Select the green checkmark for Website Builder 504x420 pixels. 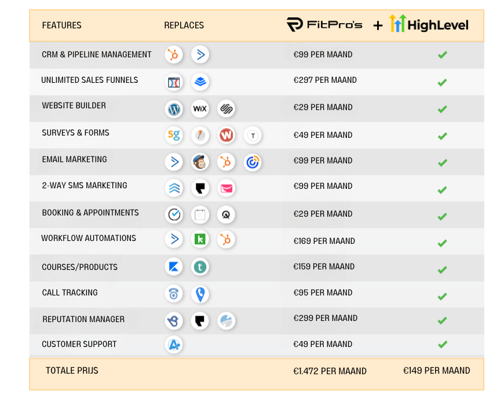coord(442,109)
